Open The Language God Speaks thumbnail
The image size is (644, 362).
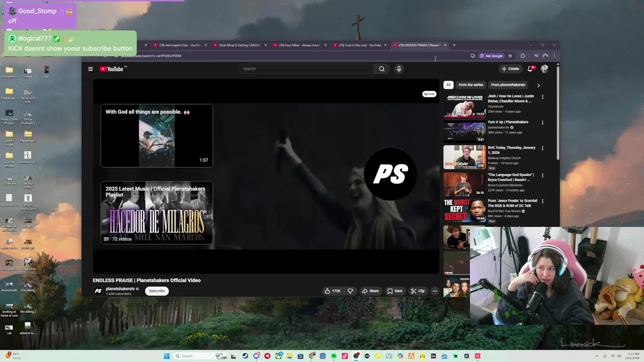464,184
